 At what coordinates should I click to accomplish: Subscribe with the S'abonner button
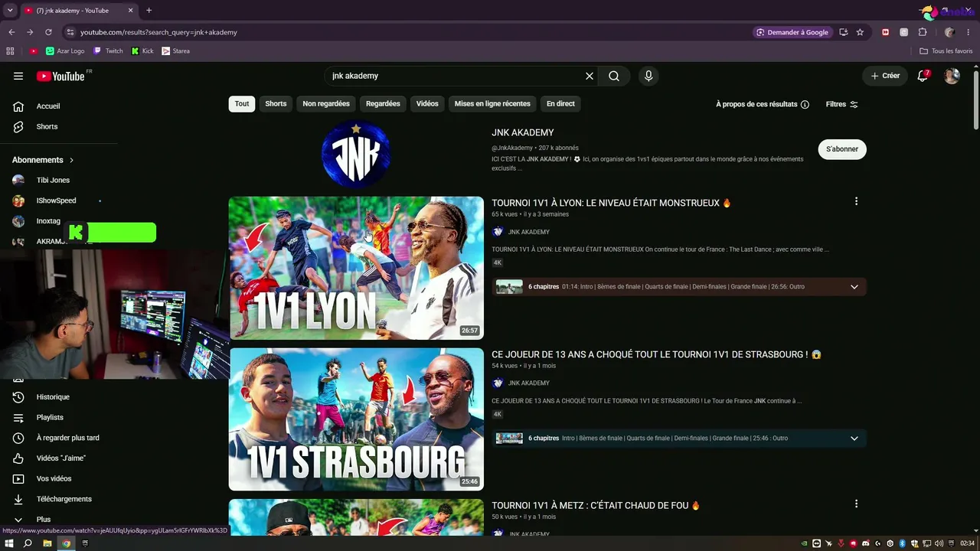click(842, 149)
